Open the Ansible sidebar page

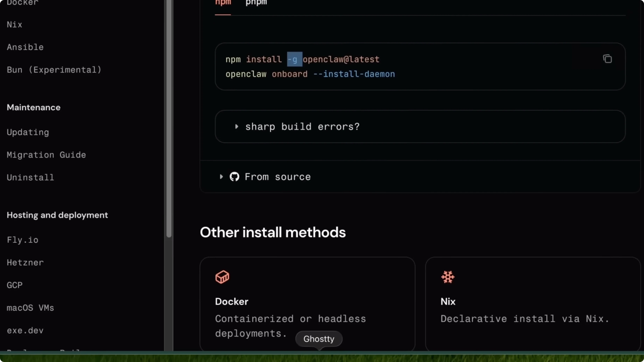25,47
